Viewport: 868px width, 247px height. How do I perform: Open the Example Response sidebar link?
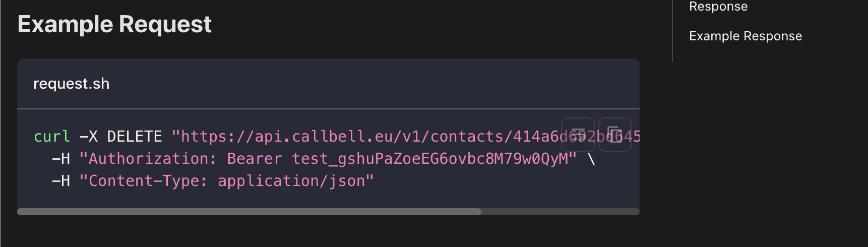(x=746, y=36)
